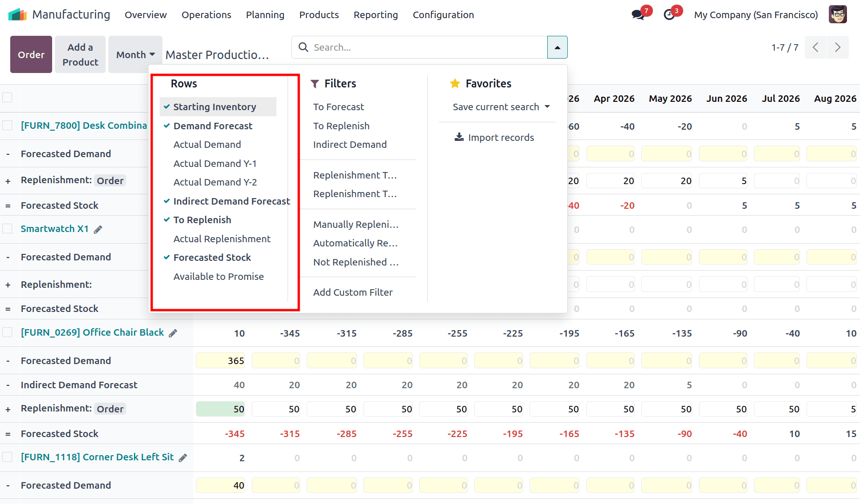Uncheck the Starting Inventory row option
860x504 pixels.
pos(215,106)
